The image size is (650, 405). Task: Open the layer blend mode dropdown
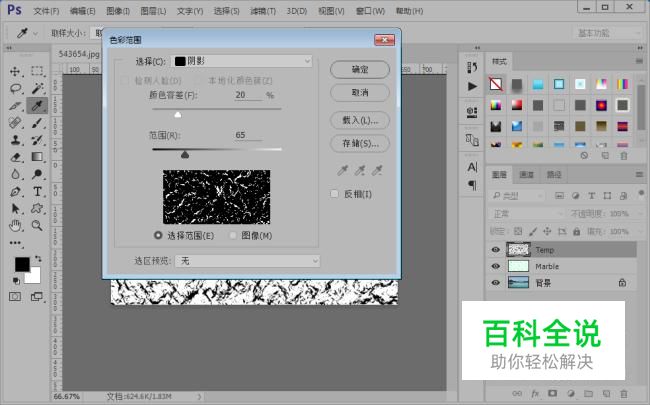(527, 214)
